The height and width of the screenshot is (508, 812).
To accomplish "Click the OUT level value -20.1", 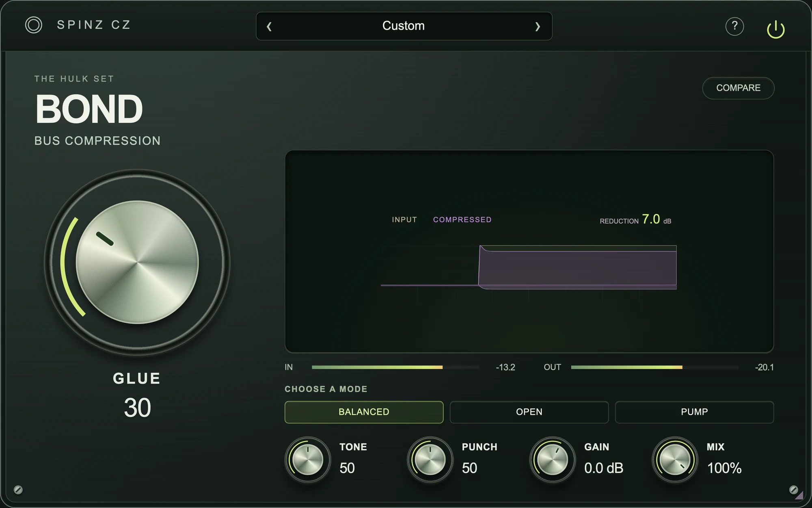I will point(764,367).
